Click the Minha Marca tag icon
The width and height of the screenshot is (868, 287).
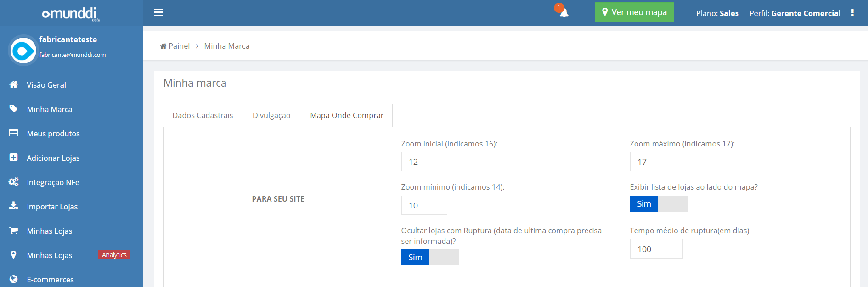tap(14, 109)
